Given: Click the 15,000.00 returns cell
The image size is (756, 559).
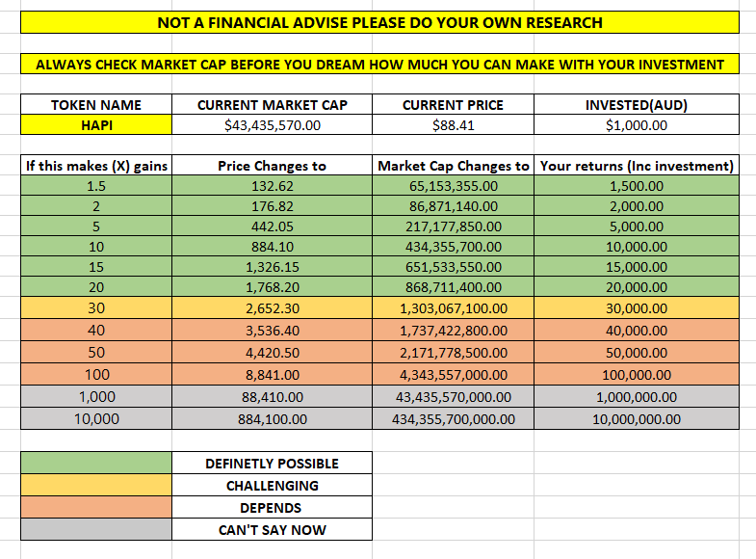Looking at the screenshot, I should coord(637,267).
